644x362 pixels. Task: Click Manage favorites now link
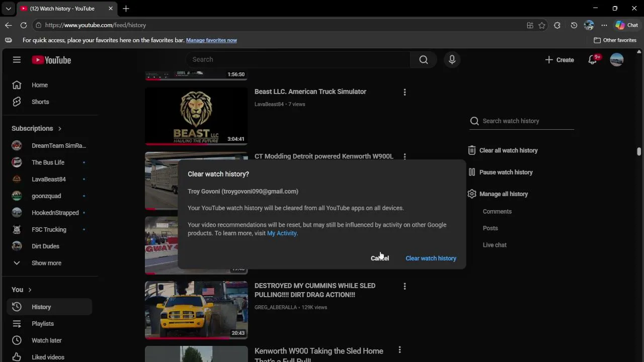pyautogui.click(x=211, y=40)
